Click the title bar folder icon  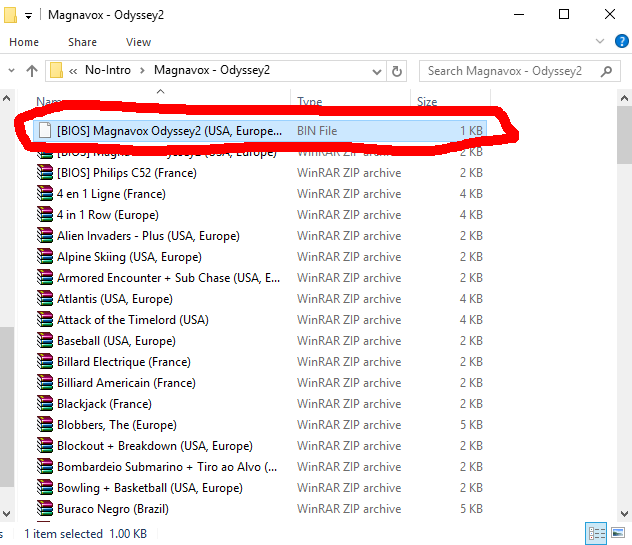[10, 15]
